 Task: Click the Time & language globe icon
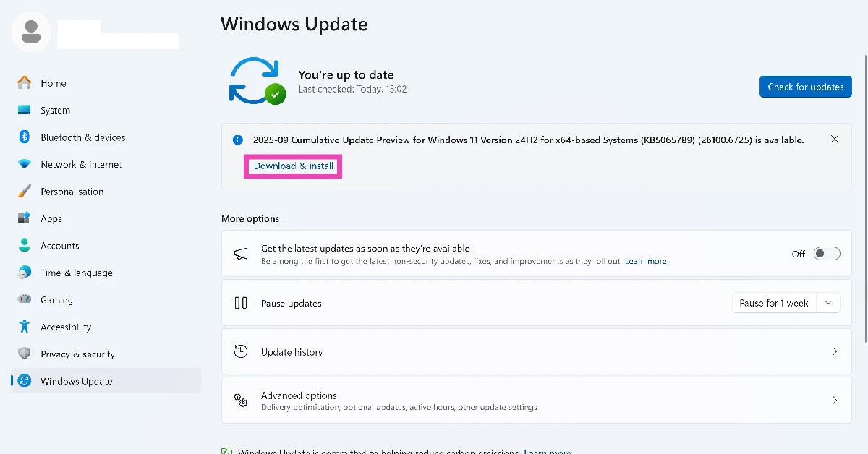25,273
